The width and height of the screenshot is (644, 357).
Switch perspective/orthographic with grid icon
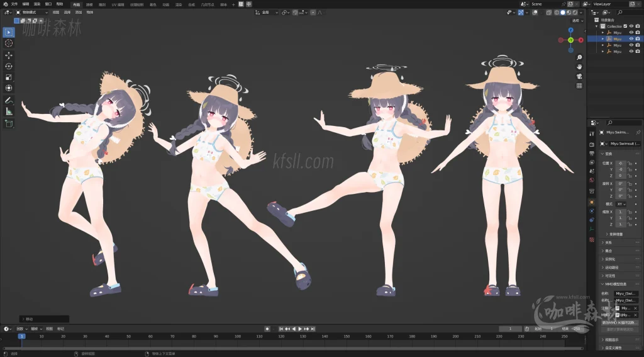click(579, 86)
